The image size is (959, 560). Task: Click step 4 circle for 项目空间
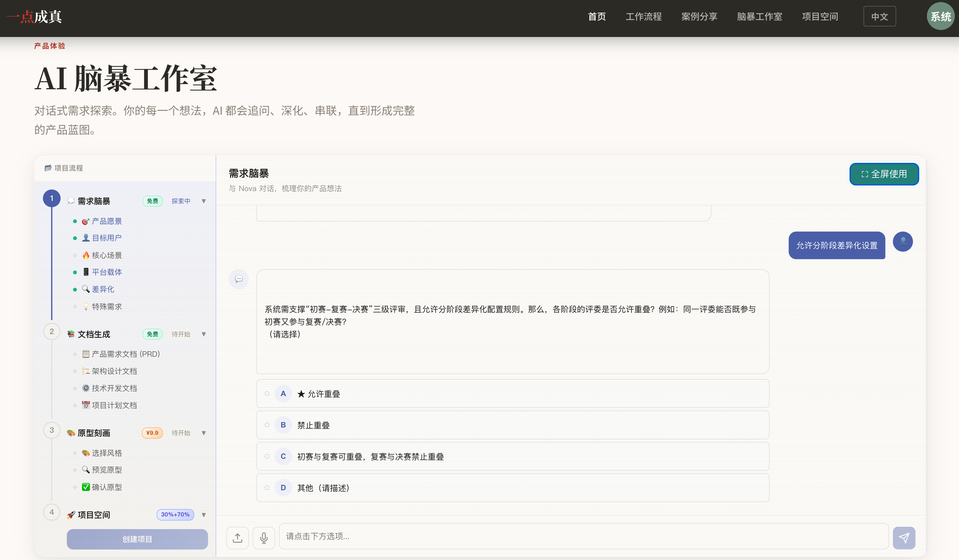click(52, 512)
